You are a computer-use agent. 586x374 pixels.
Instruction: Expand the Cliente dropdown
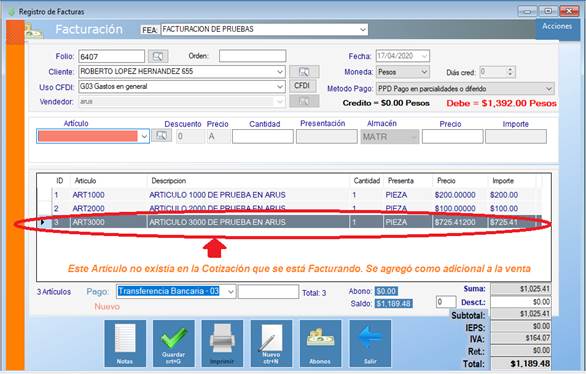point(280,72)
